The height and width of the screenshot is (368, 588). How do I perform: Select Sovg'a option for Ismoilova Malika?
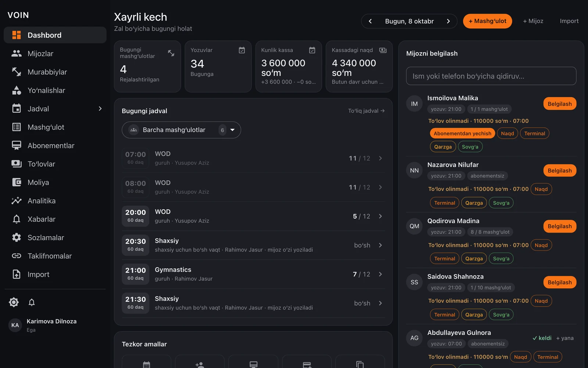click(470, 146)
